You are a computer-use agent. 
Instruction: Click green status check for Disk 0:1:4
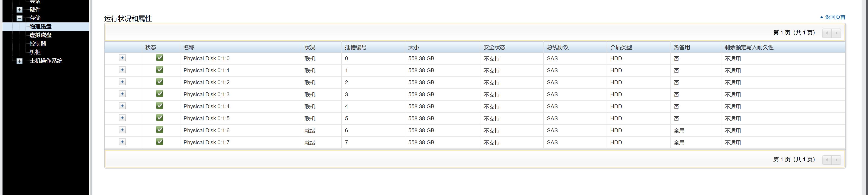pos(160,106)
